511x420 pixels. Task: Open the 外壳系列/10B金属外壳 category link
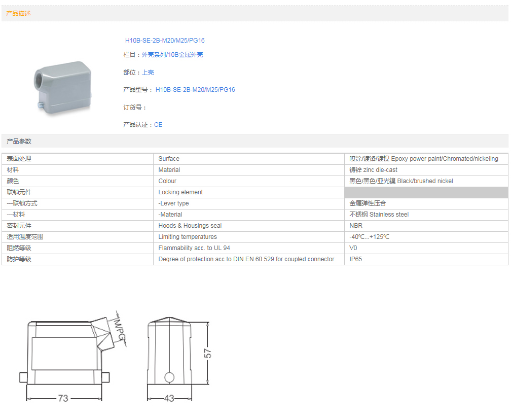point(172,55)
